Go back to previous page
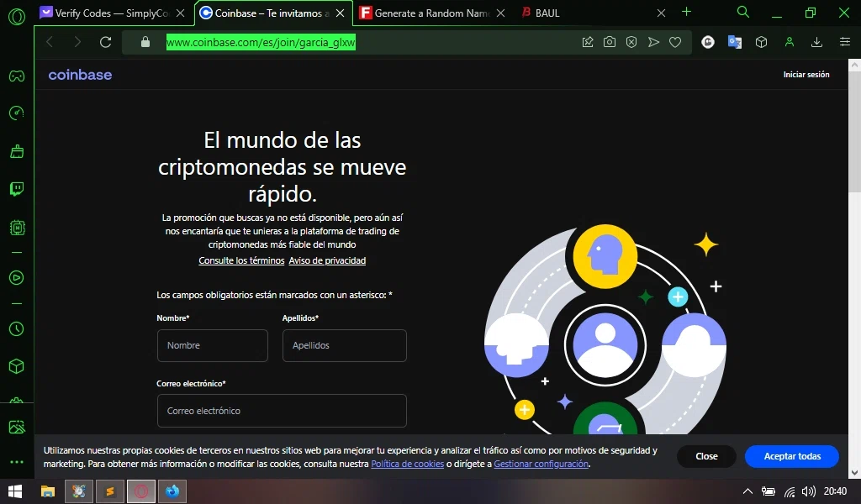861x504 pixels. point(50,42)
